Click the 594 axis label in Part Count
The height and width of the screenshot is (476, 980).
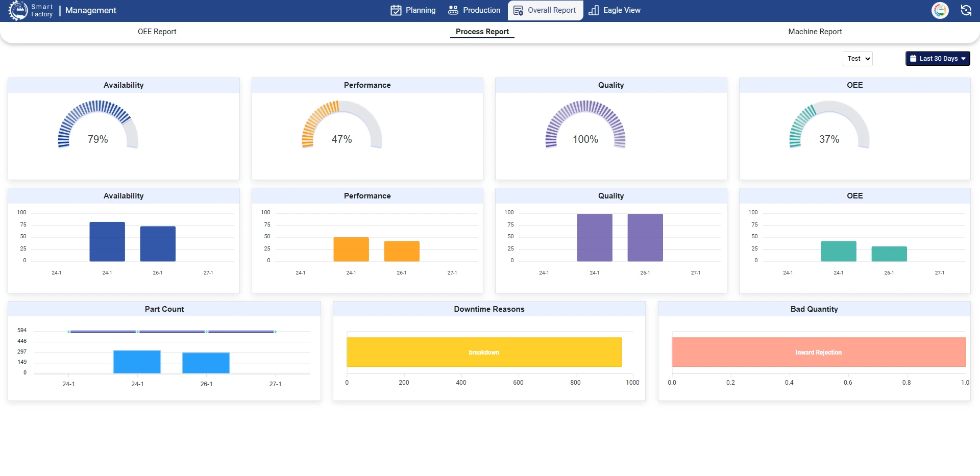tap(22, 331)
